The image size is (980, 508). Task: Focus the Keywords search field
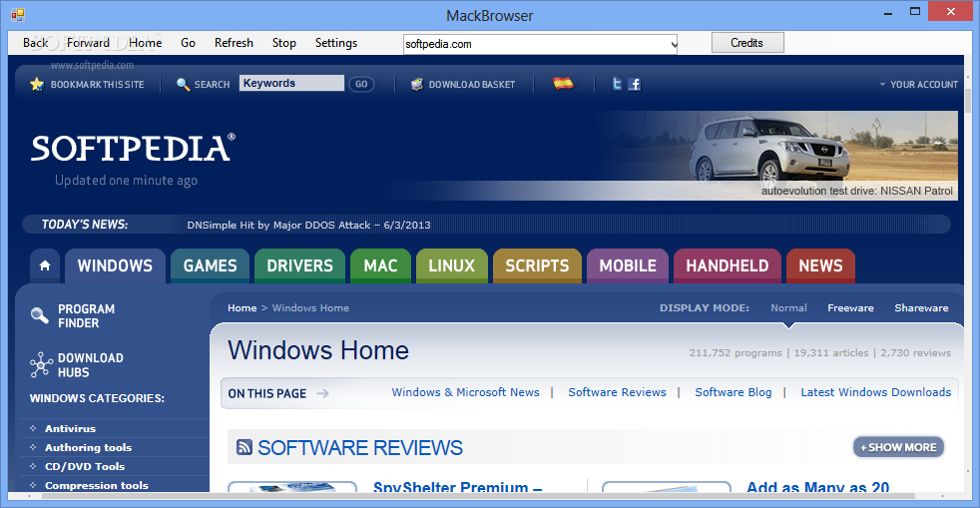point(291,83)
